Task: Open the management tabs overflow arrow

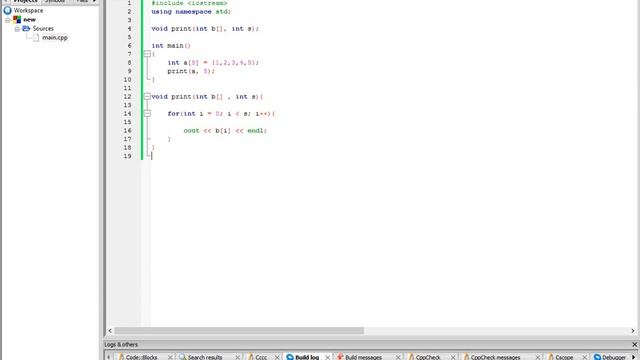Action: click(94, 1)
